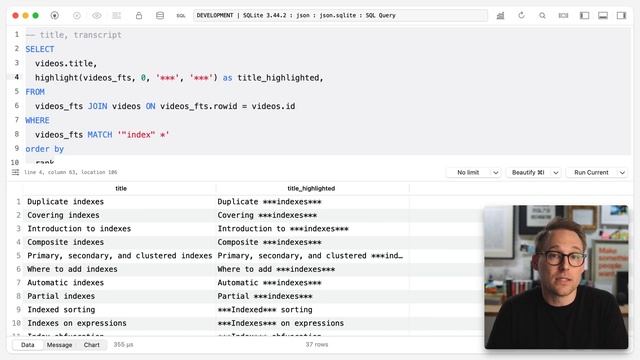Select 'Primary, secondary, and clustered indexes' title cell
The image size is (640, 360).
click(120, 256)
